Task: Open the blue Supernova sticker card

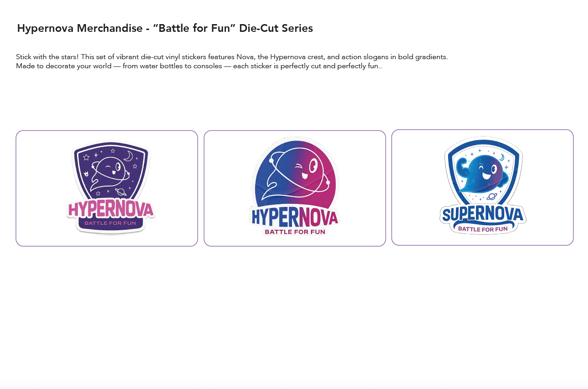Action: (x=482, y=187)
